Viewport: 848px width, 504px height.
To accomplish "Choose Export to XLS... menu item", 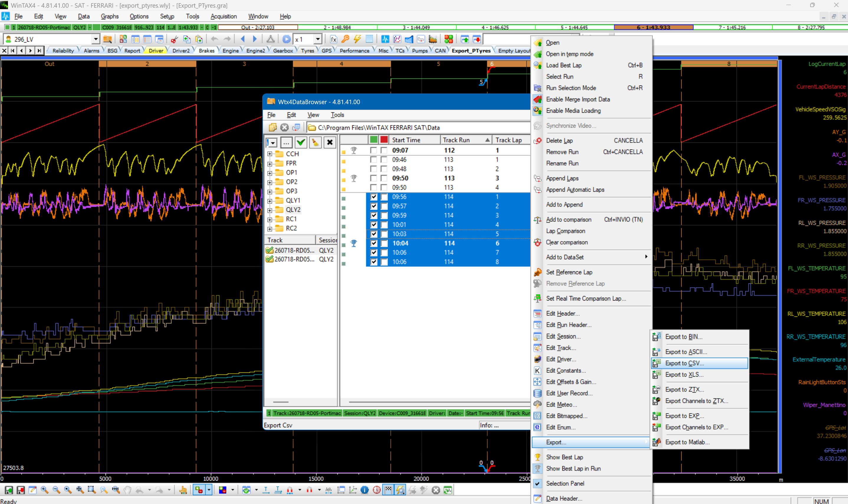I will pos(700,375).
